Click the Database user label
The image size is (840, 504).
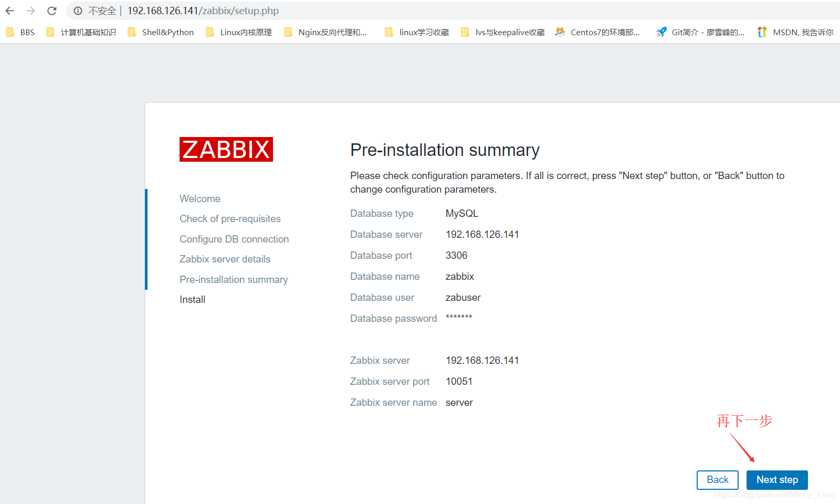pyautogui.click(x=382, y=298)
